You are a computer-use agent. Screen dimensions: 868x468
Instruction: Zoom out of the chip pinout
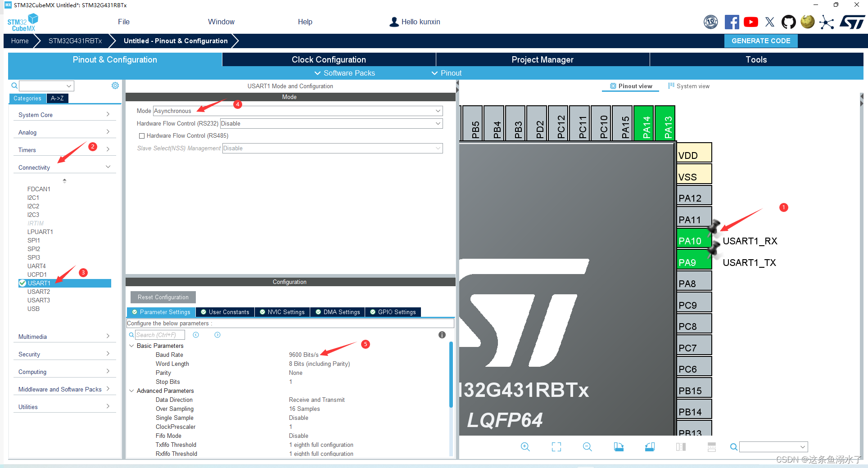(587, 447)
